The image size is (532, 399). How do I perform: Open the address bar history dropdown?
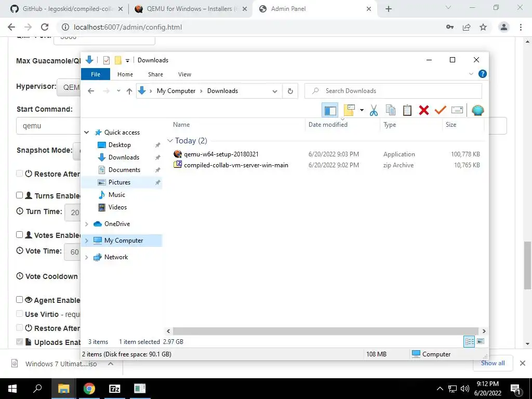(275, 91)
